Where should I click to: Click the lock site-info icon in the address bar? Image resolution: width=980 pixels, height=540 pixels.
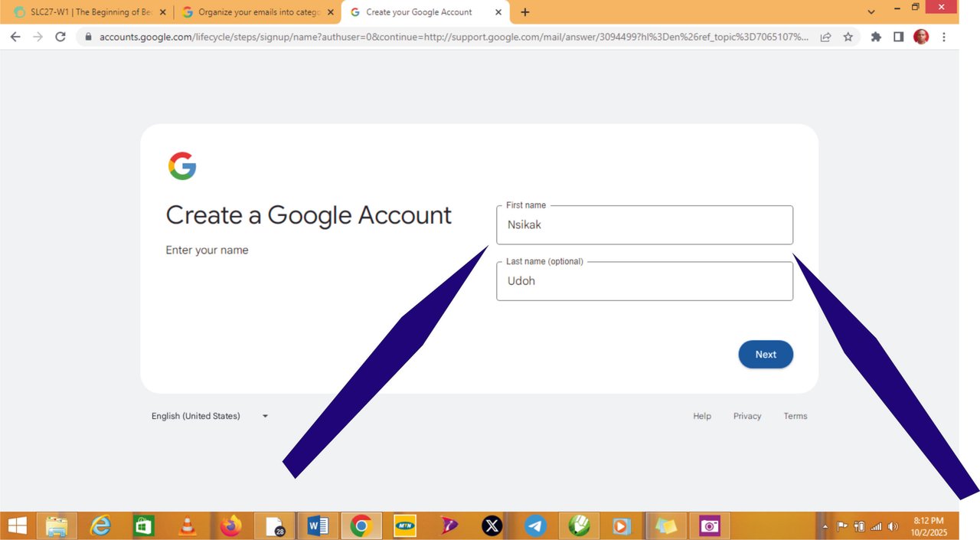click(x=89, y=37)
